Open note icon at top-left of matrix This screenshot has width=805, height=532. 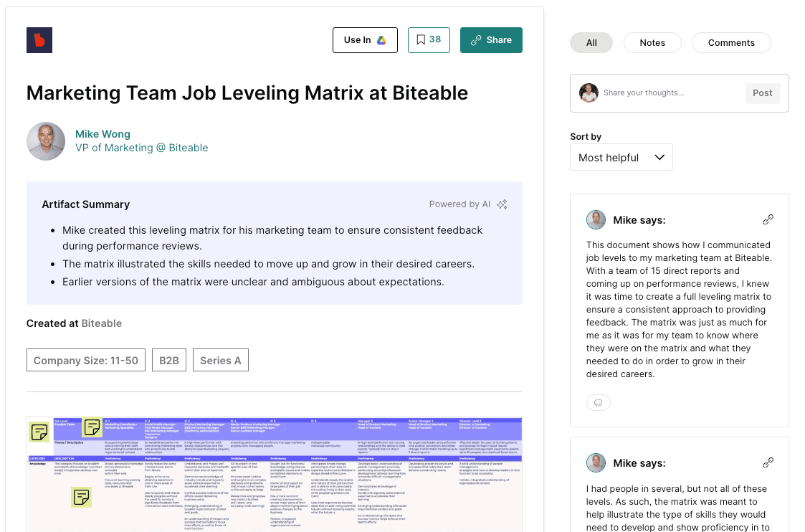point(39,432)
